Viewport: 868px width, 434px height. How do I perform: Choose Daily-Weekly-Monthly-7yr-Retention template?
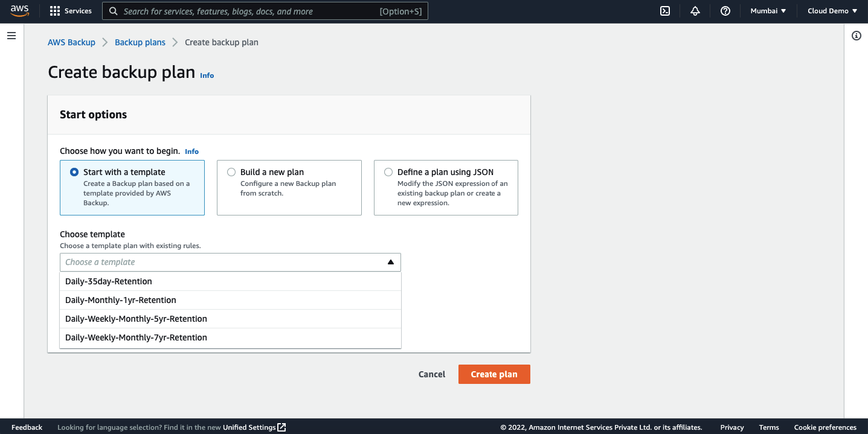[230, 337]
